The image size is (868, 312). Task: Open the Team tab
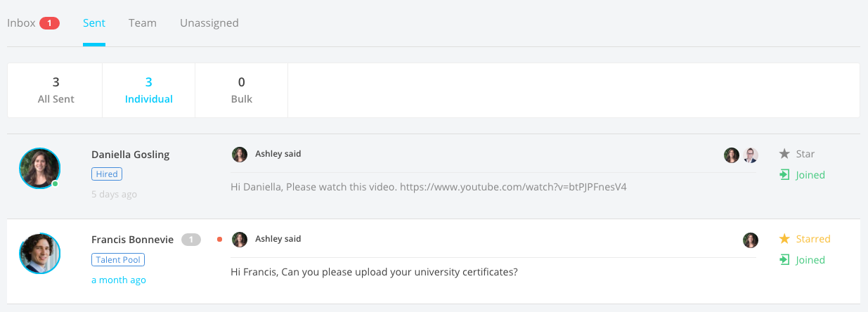point(143,23)
